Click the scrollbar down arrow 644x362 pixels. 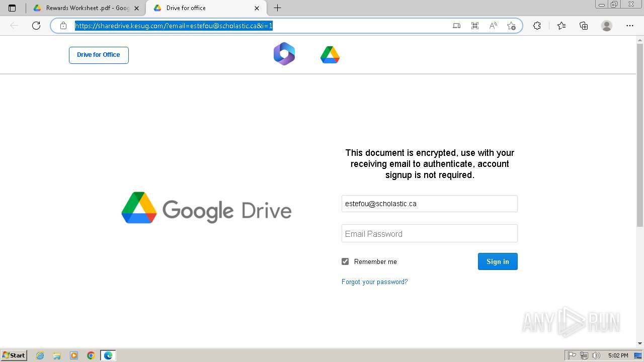[640, 343]
